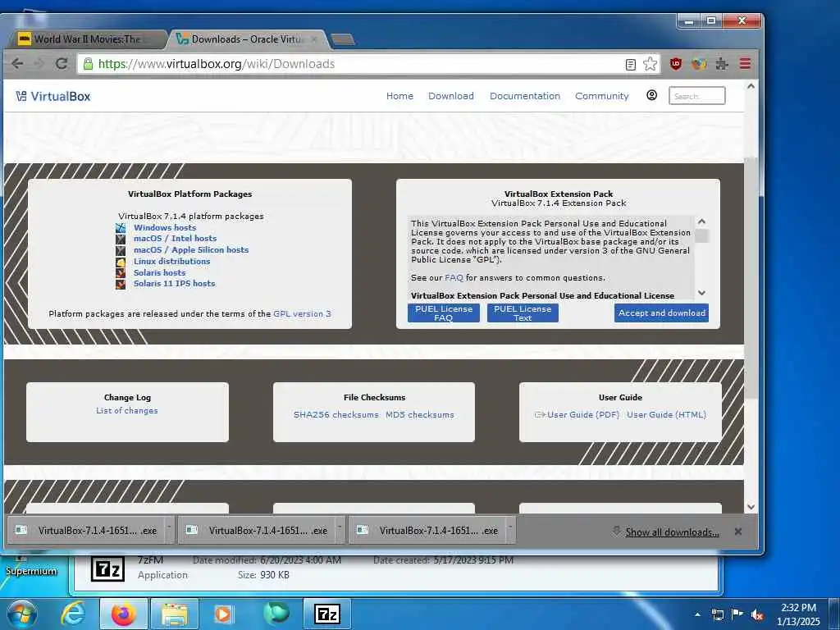Open the Documentation nav item
The image size is (840, 630).
[x=525, y=96]
